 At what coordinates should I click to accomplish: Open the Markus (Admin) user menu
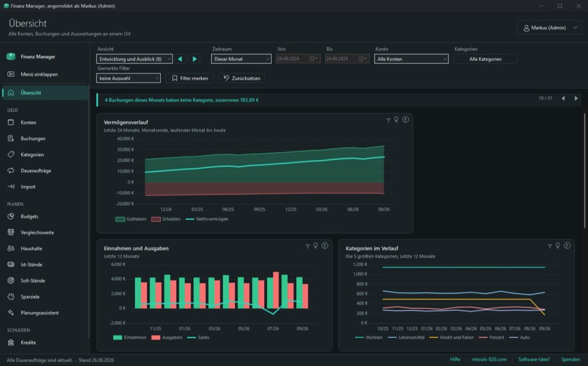point(549,28)
